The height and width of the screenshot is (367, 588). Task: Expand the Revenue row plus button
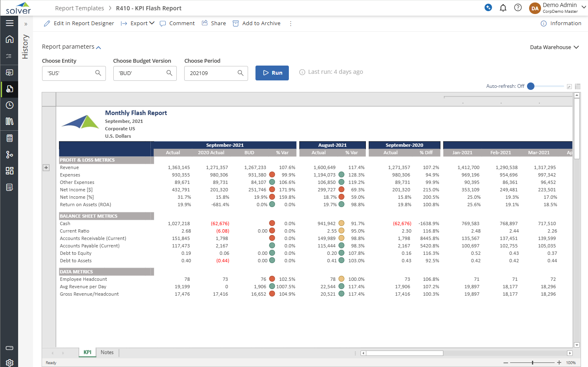pos(46,167)
